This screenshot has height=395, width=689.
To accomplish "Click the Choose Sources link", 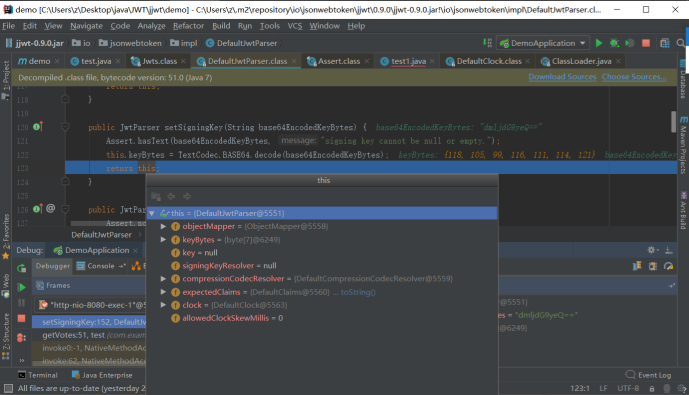I will (634, 77).
